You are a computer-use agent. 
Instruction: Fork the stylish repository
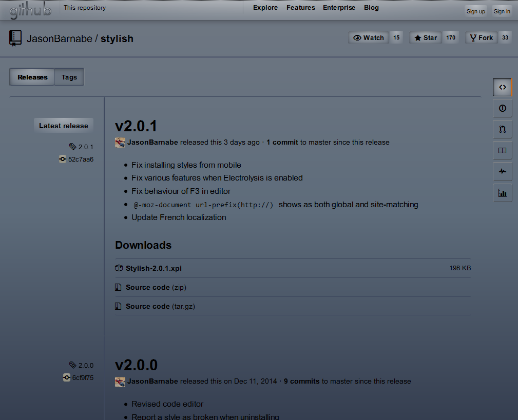click(x=482, y=37)
